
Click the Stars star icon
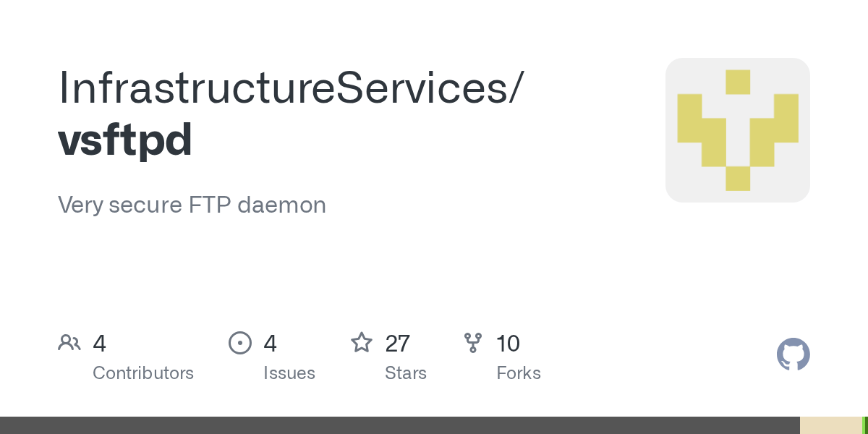(362, 342)
